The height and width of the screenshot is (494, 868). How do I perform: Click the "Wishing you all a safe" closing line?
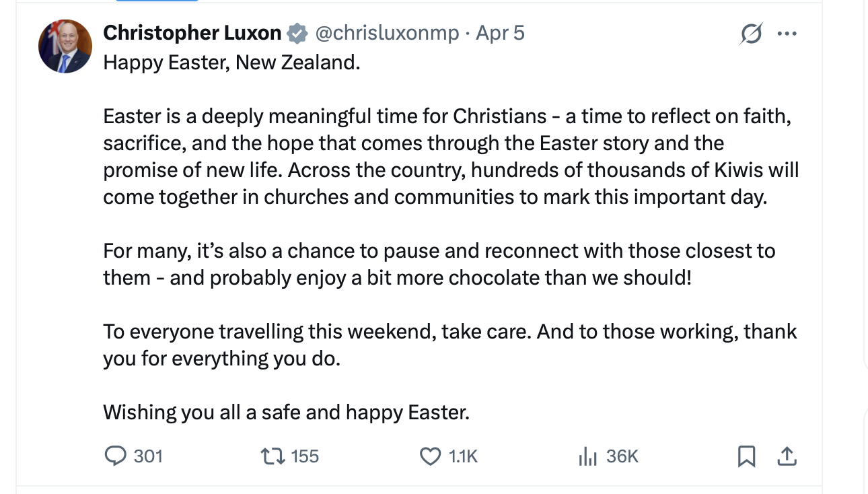click(286, 412)
